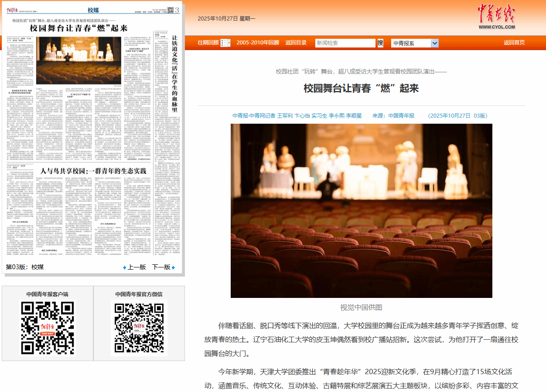Go to next page via 下一版 text
This screenshot has height=392, width=546.
(x=160, y=267)
